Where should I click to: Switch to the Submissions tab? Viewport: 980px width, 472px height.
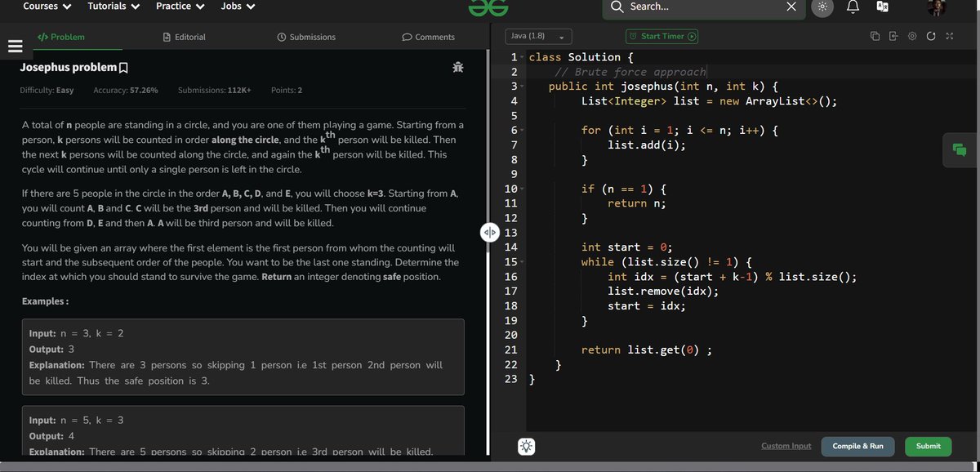[x=306, y=37]
